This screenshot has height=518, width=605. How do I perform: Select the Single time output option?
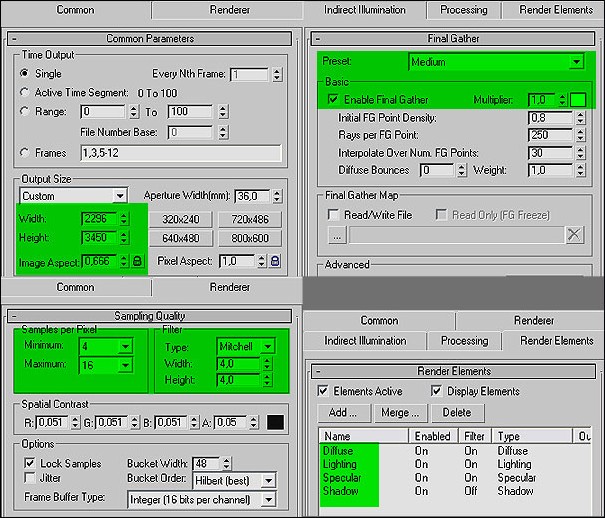tap(25, 73)
